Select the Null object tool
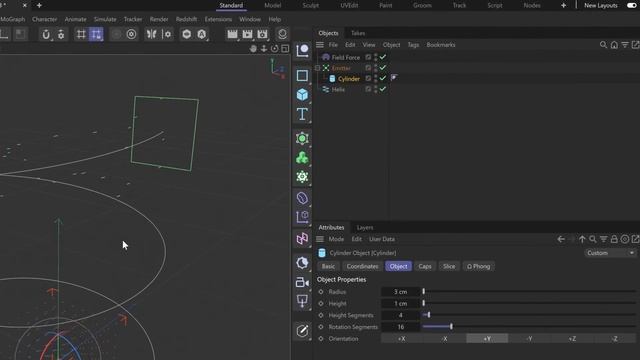Viewport: 640px width, 360px height. (x=302, y=51)
